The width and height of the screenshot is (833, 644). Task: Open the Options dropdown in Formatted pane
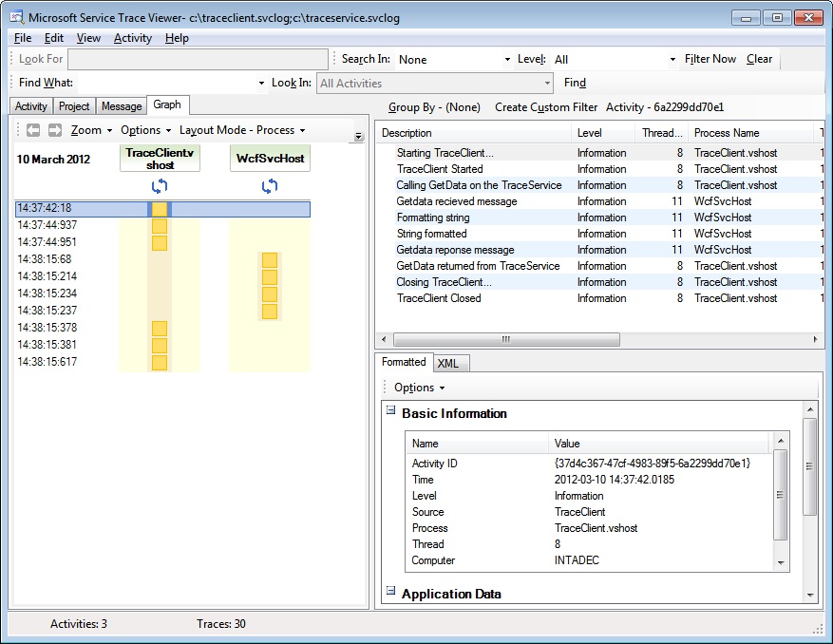(419, 388)
